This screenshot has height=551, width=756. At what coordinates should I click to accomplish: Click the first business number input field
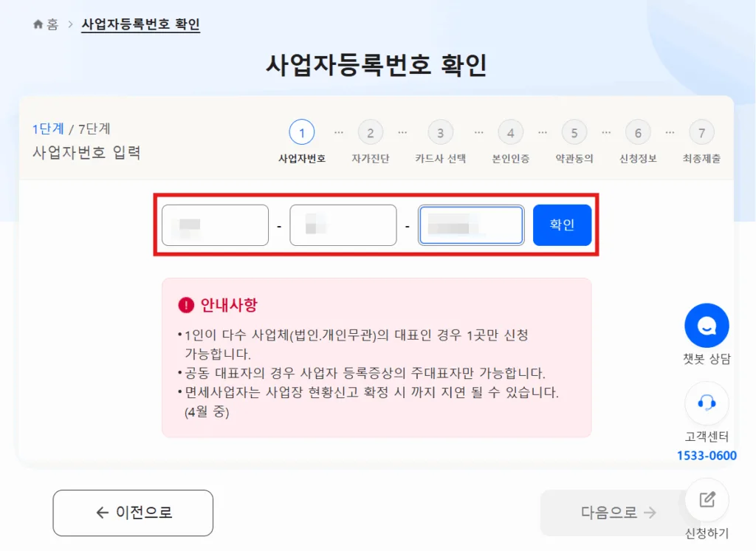pyautogui.click(x=215, y=225)
